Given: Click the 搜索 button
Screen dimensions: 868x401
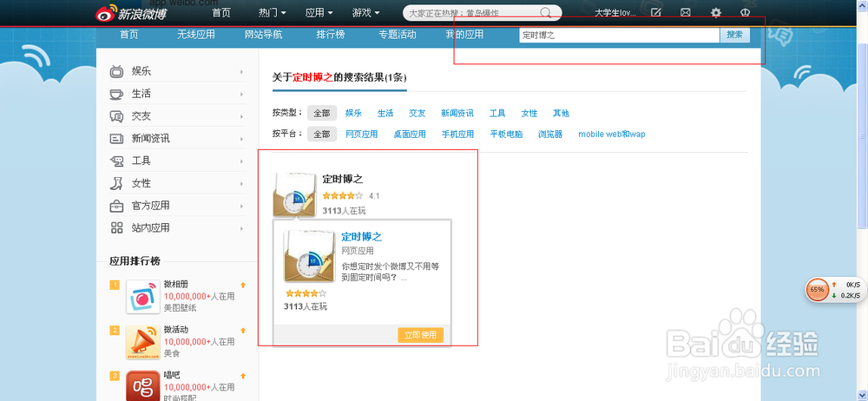Looking at the screenshot, I should point(734,35).
